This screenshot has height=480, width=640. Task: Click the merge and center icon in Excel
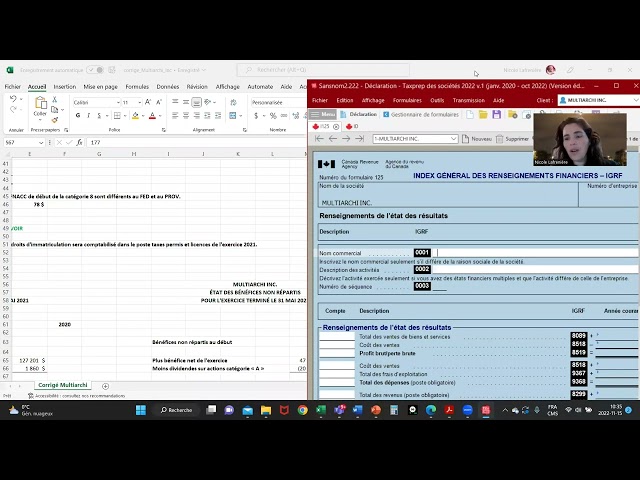coord(233,116)
